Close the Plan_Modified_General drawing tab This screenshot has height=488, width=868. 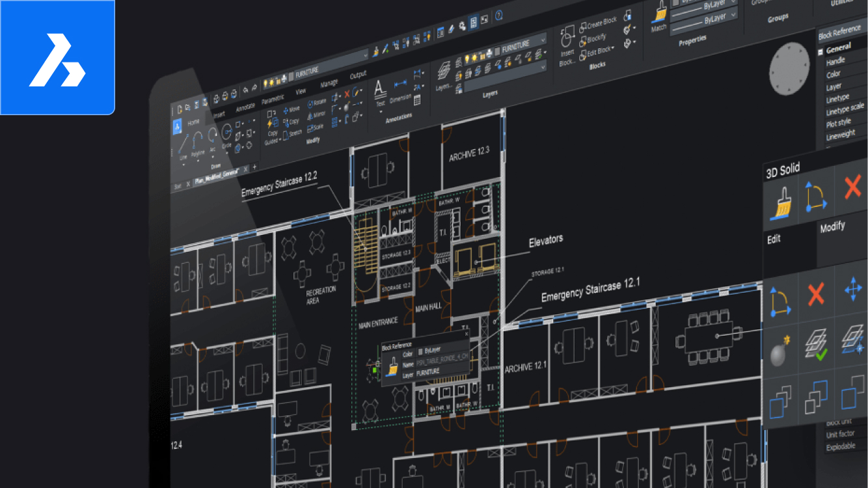click(x=246, y=169)
